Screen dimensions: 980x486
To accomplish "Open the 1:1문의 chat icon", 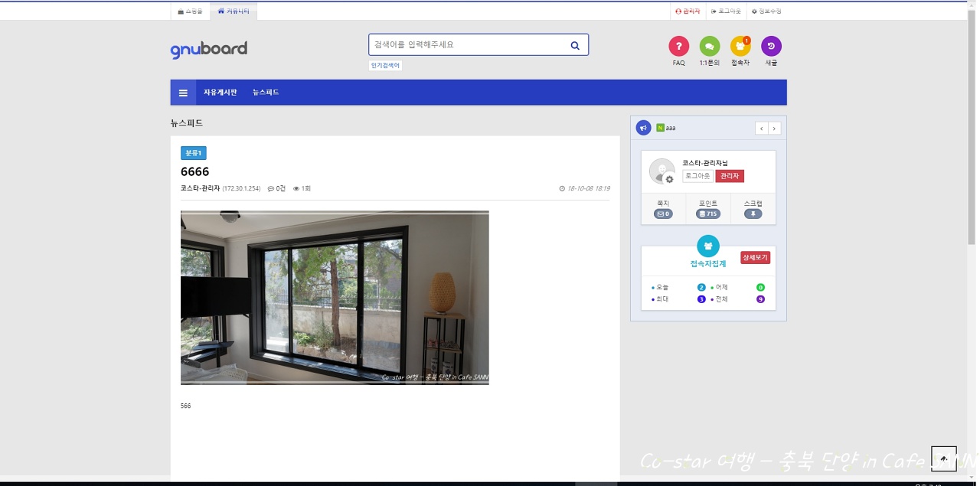I will [x=710, y=47].
